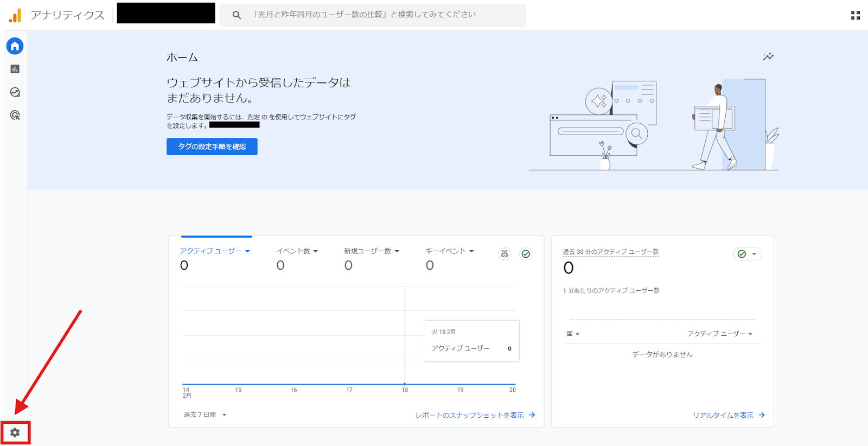Viewport: 868px width, 446px height.
Task: Click the Google Analytics logo
Action: click(x=15, y=15)
